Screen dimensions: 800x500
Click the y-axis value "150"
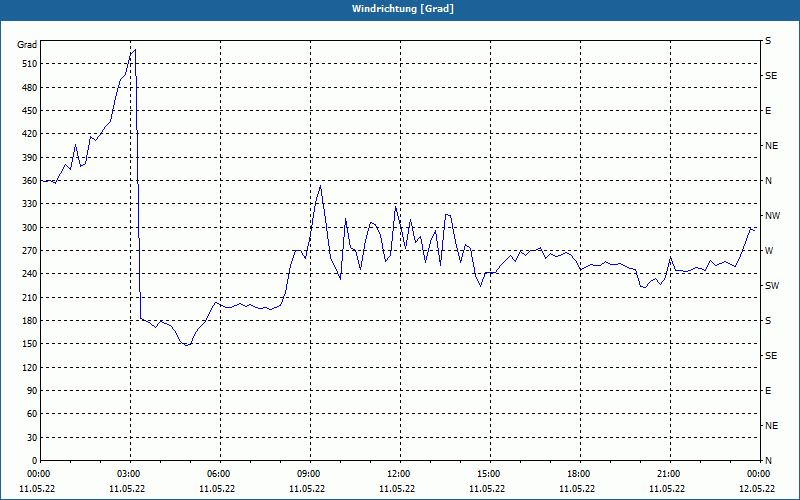pyautogui.click(x=30, y=344)
